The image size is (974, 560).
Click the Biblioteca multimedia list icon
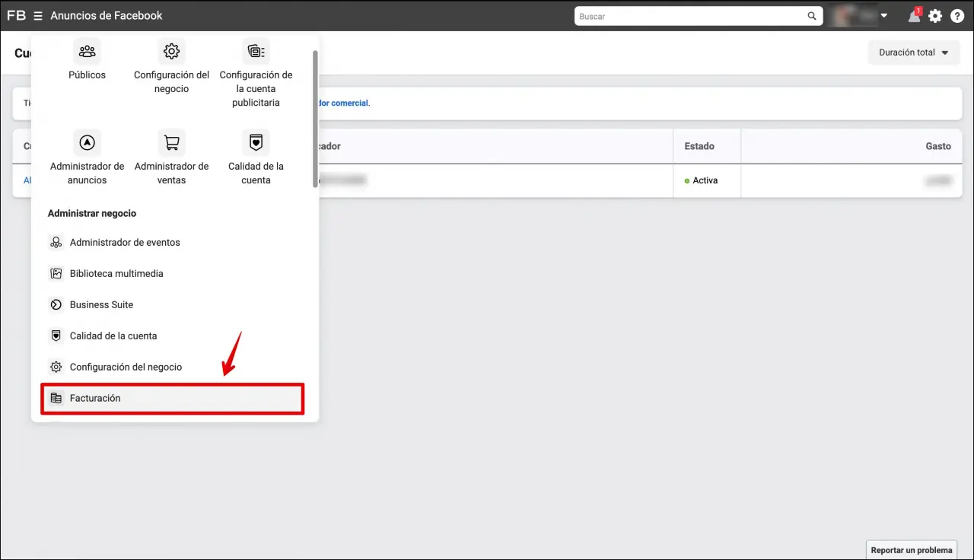[x=56, y=274]
